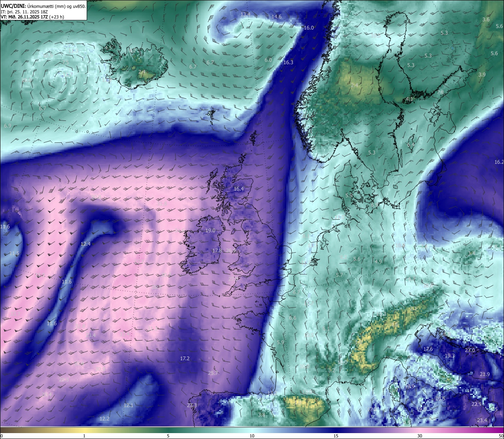Click the map value "7.8"

point(441,93)
